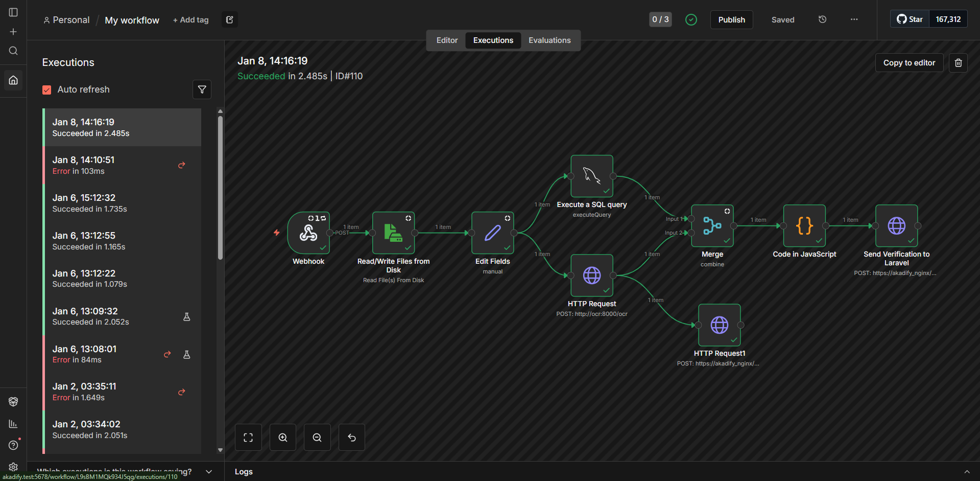Open execution Jan 2, 03:35:11
The height and width of the screenshot is (481, 980).
123,392
